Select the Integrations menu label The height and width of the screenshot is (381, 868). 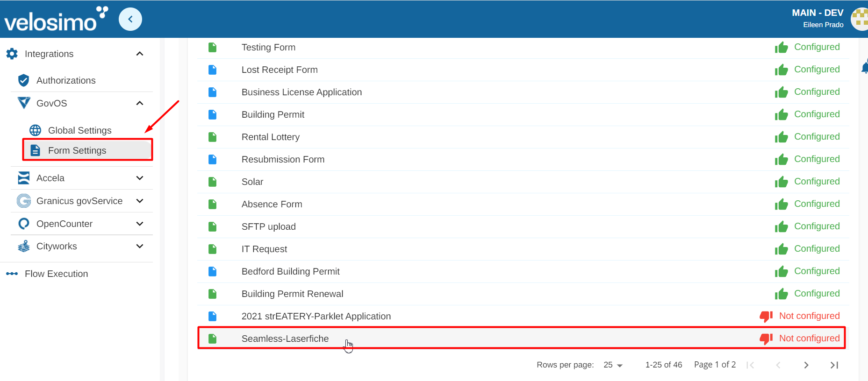click(49, 54)
